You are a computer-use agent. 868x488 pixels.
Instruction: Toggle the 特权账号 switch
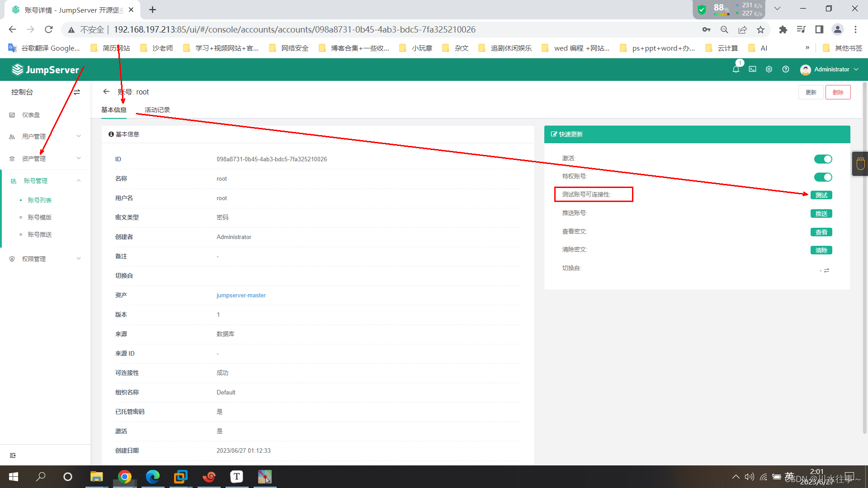pos(823,177)
